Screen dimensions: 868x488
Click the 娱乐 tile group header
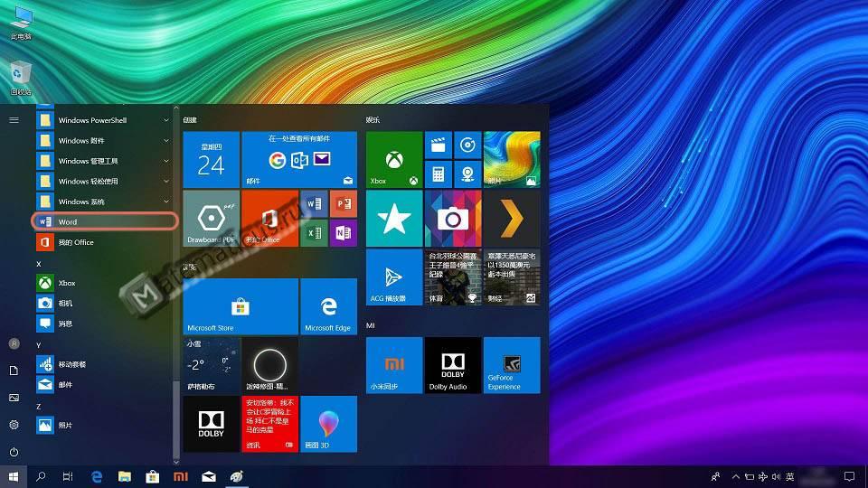click(x=373, y=120)
